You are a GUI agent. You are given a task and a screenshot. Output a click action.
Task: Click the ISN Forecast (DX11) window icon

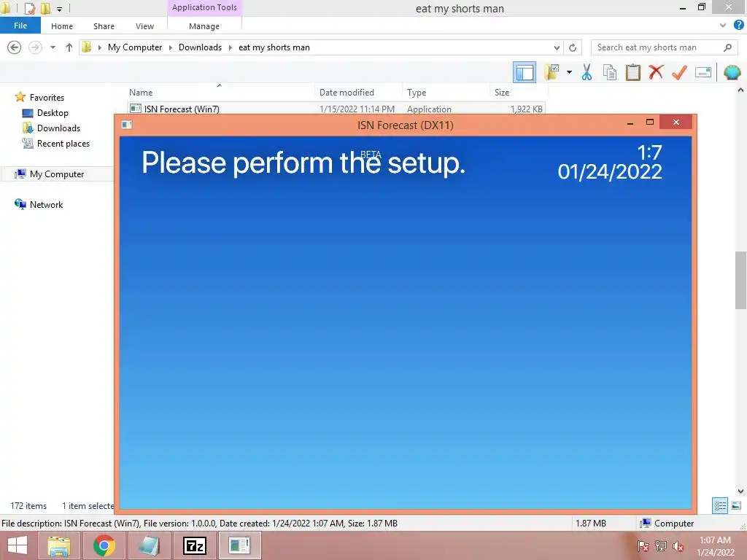click(x=127, y=125)
